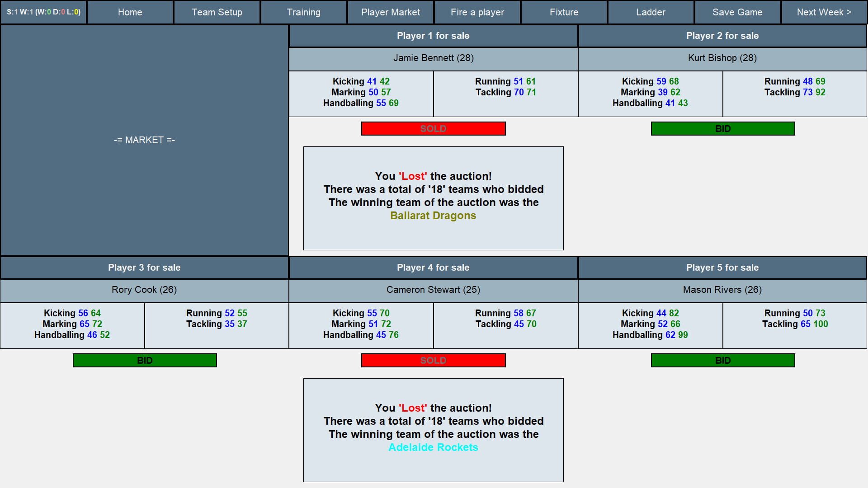The image size is (868, 488).
Task: Click the Player 1 for sale header
Action: click(433, 36)
